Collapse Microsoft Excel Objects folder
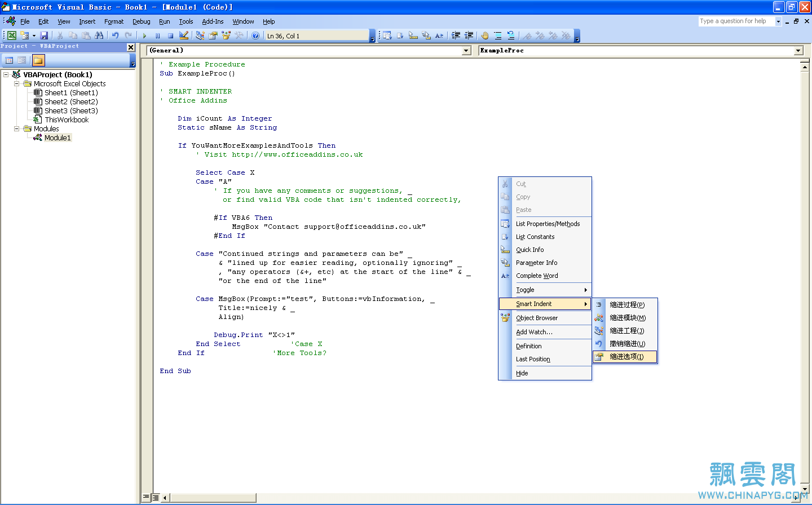This screenshot has width=812, height=505. [x=16, y=83]
